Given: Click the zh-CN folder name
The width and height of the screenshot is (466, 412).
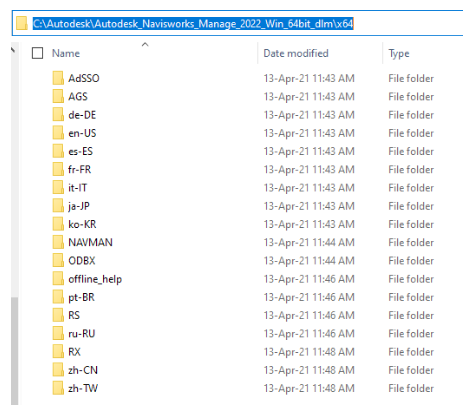Looking at the screenshot, I should point(83,370).
